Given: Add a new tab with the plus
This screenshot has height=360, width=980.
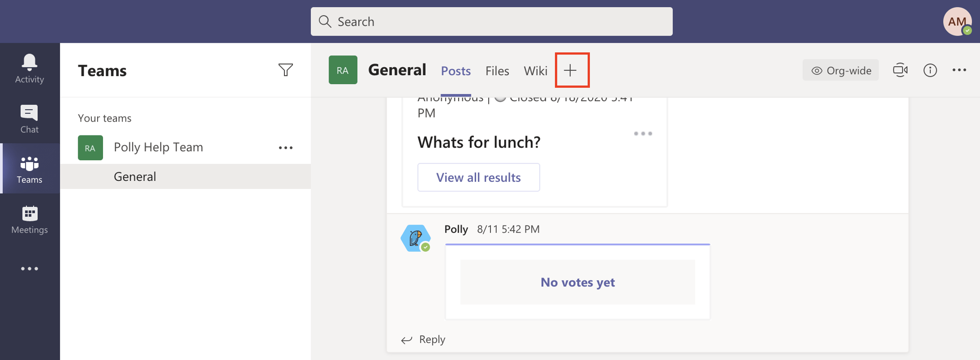Looking at the screenshot, I should (571, 70).
